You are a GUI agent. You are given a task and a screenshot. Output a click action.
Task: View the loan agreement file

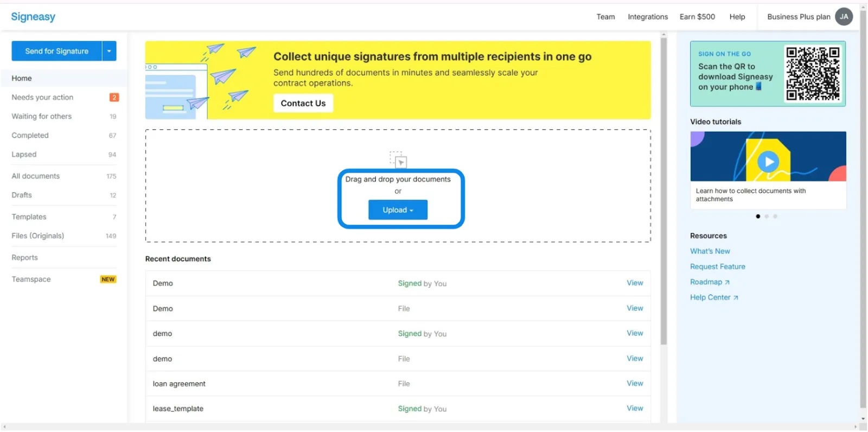coord(635,384)
